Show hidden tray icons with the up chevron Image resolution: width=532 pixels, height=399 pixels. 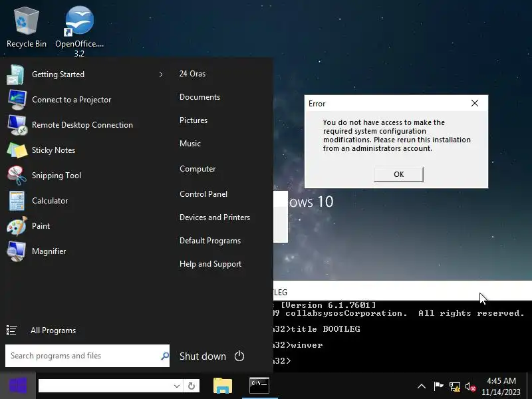point(422,386)
